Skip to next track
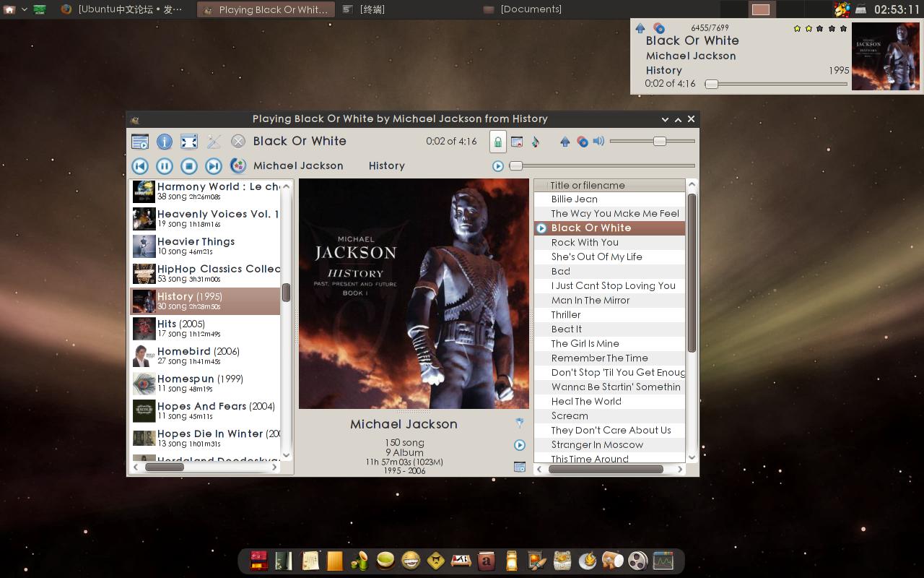This screenshot has width=924, height=578. click(x=214, y=166)
